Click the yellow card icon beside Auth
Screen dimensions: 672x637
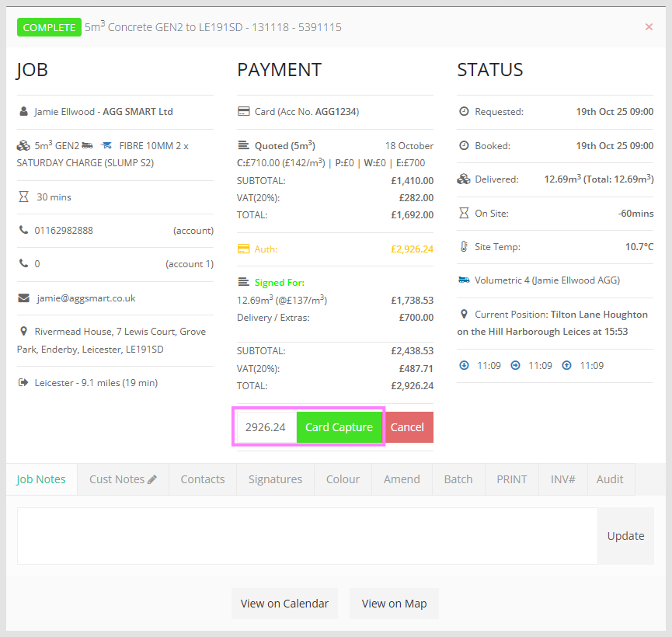(x=243, y=249)
